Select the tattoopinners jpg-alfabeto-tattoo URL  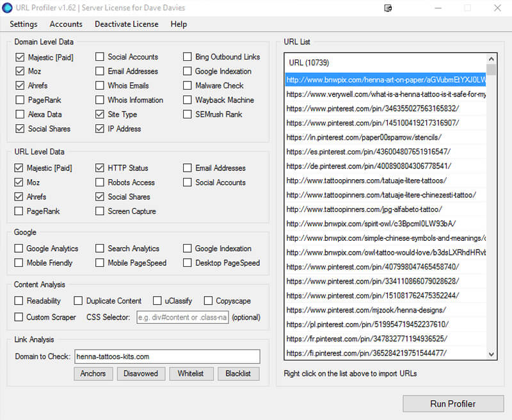(x=385, y=209)
